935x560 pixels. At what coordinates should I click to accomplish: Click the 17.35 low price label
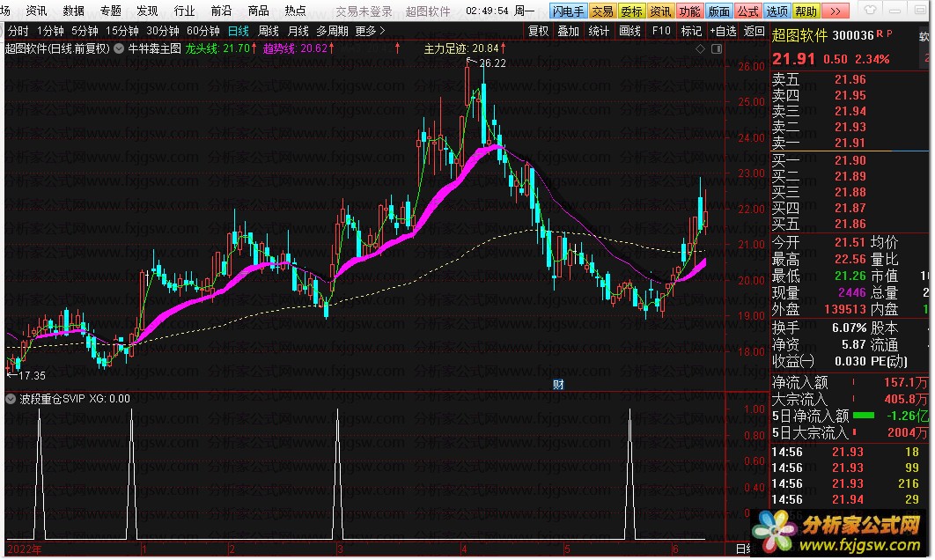click(33, 376)
